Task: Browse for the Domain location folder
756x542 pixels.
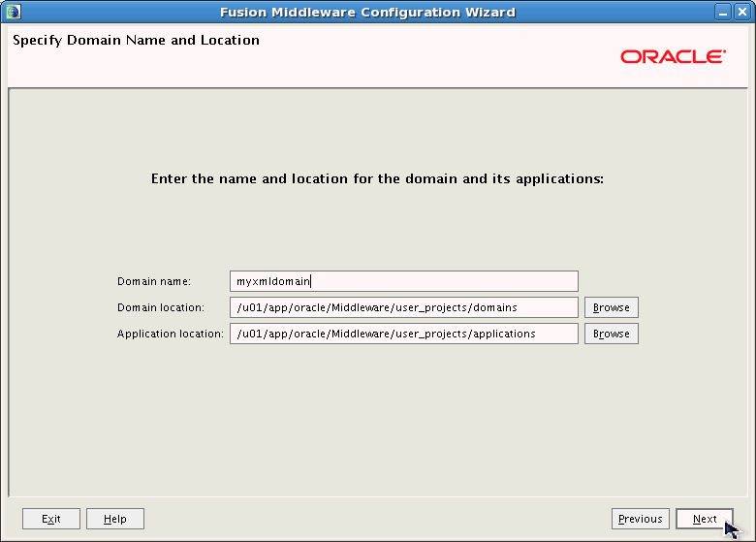Action: click(x=612, y=307)
